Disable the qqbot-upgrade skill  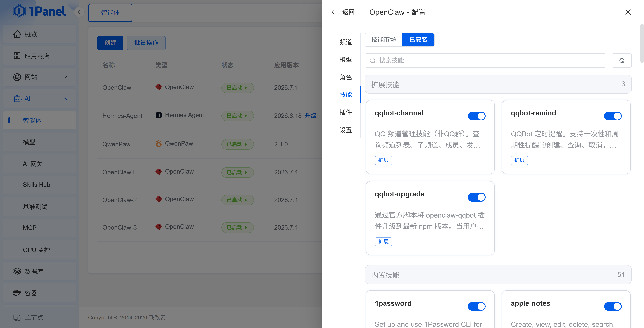click(x=476, y=197)
